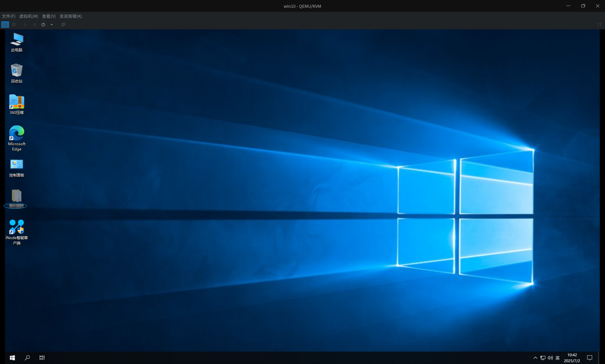Show virtual hardware details info icon
Viewport: 605px width, 364px height.
pos(14,25)
